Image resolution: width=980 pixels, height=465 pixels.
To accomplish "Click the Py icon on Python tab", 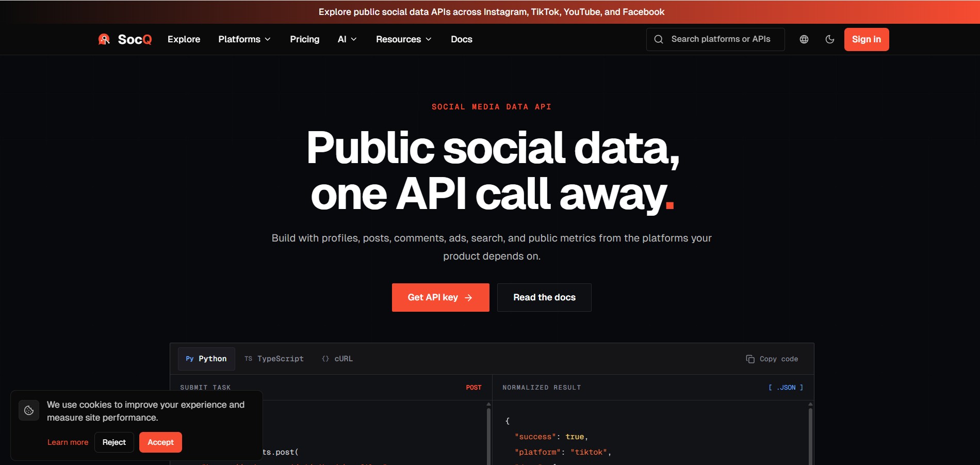I will [x=190, y=359].
